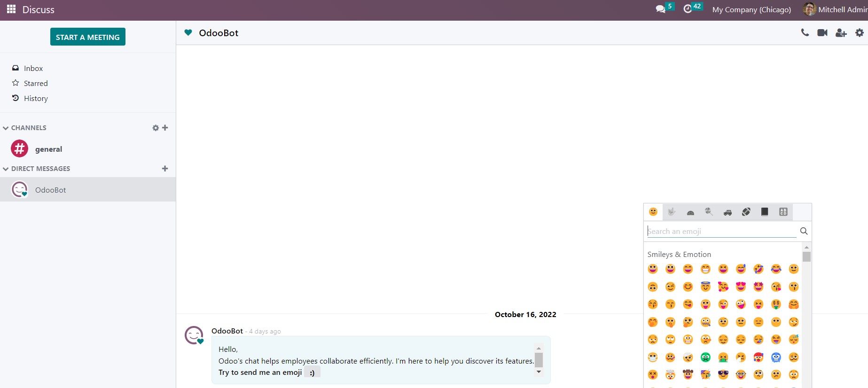Insert the green nauseated face emoji
The width and height of the screenshot is (868, 388).
(x=706, y=357)
